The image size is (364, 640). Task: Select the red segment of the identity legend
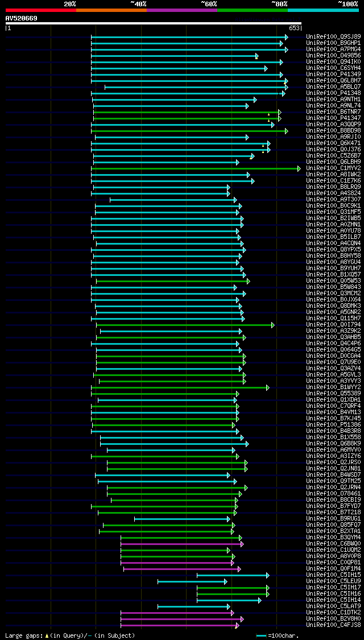(x=41, y=10)
